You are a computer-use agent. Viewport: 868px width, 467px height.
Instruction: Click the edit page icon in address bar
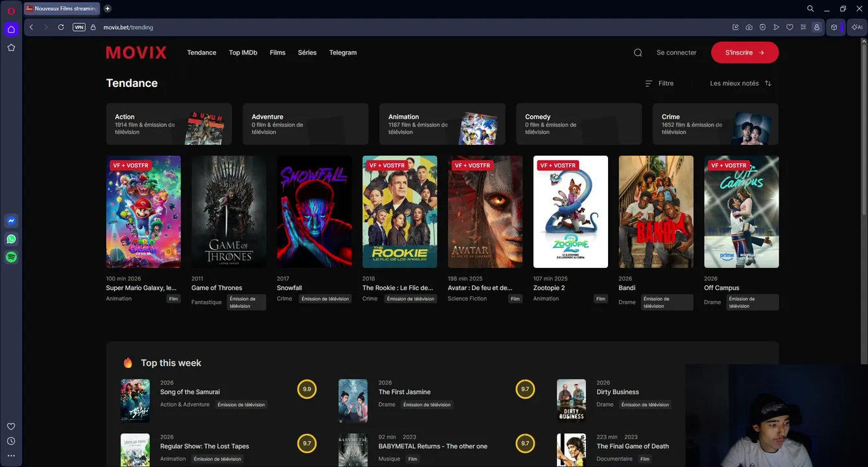(735, 27)
